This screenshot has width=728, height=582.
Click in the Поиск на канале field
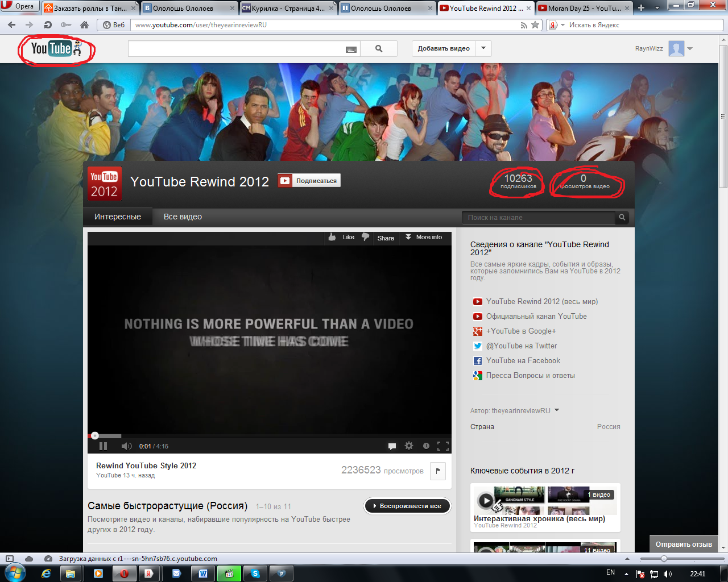click(538, 217)
